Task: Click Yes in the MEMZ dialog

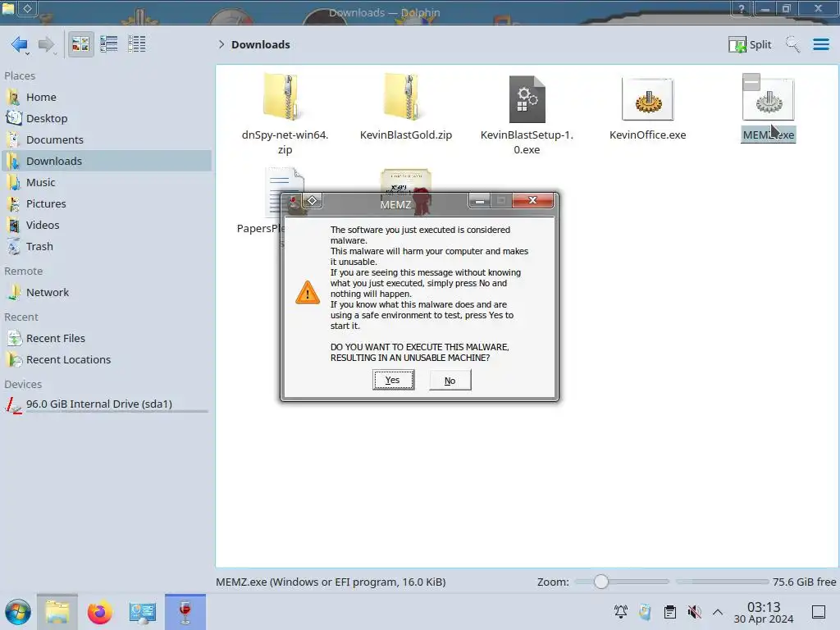Action: tap(393, 381)
